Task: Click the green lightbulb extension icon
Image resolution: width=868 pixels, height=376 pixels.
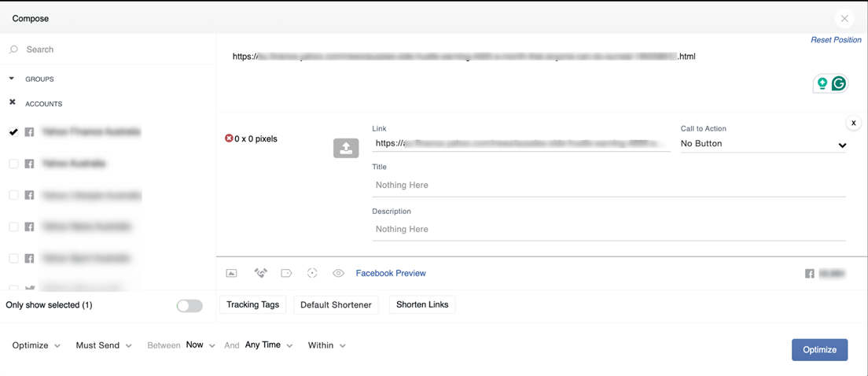Action: tap(822, 83)
